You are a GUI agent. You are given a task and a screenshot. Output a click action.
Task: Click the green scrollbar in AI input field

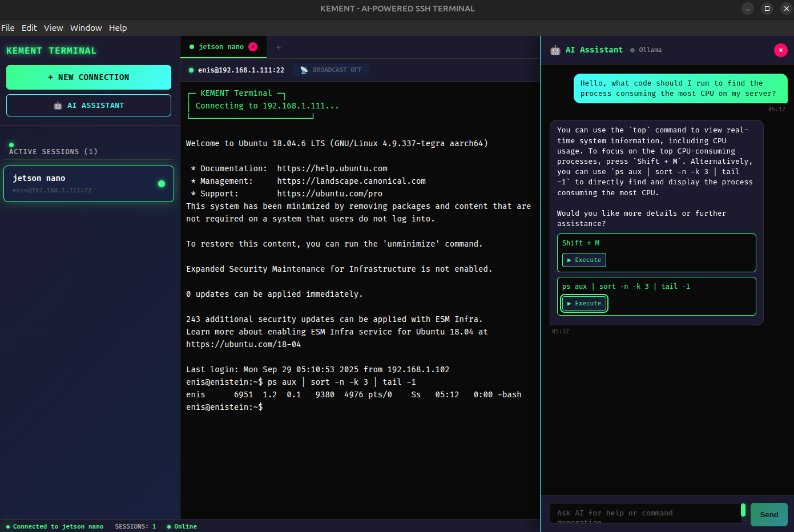743,510
